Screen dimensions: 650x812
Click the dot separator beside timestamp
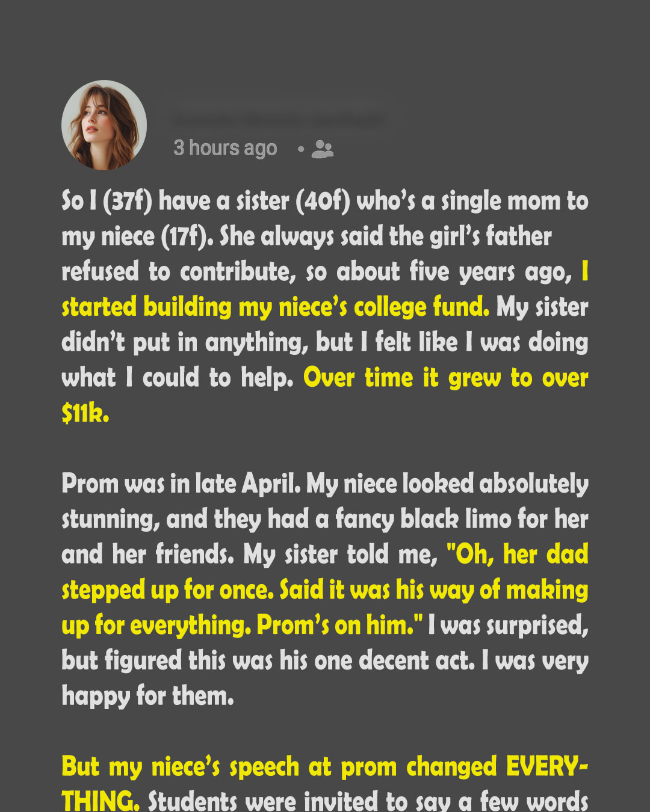click(x=300, y=149)
